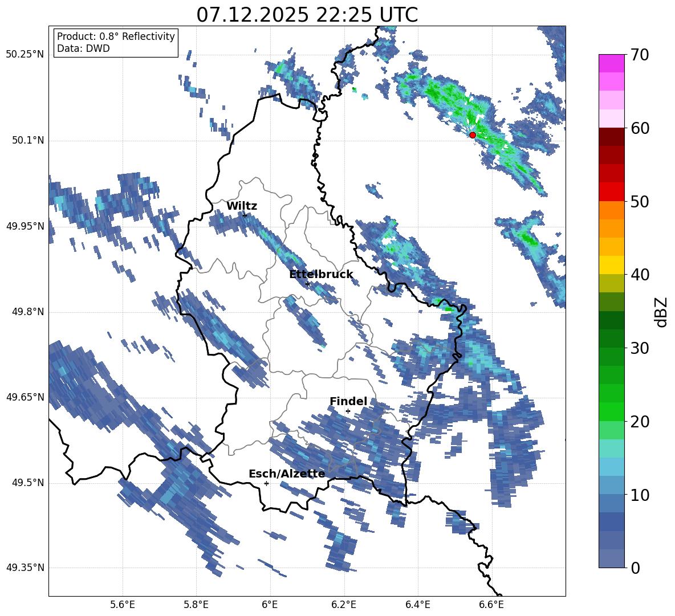Click the 49.95°N latitude label
This screenshot has width=675, height=616.
click(x=25, y=226)
